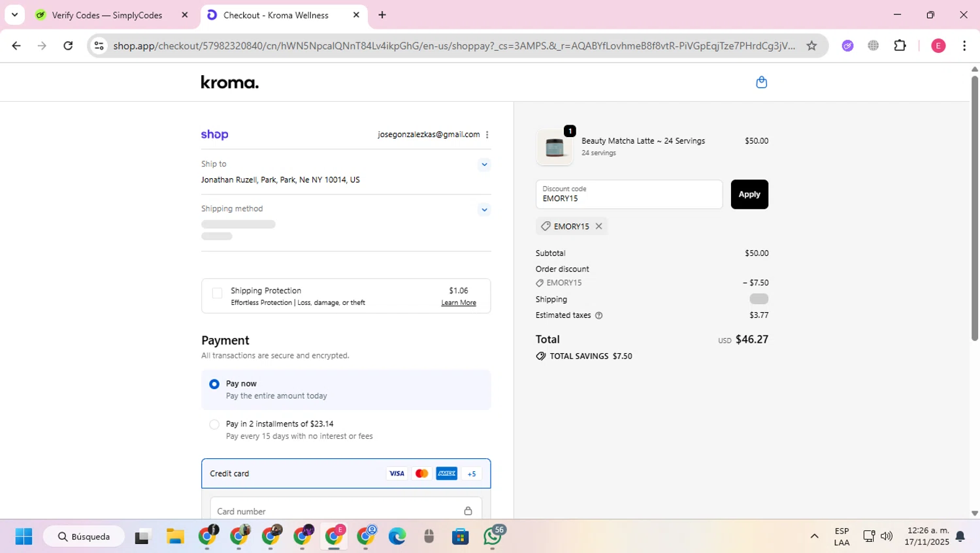Bookmark this page with the star icon

point(811,46)
